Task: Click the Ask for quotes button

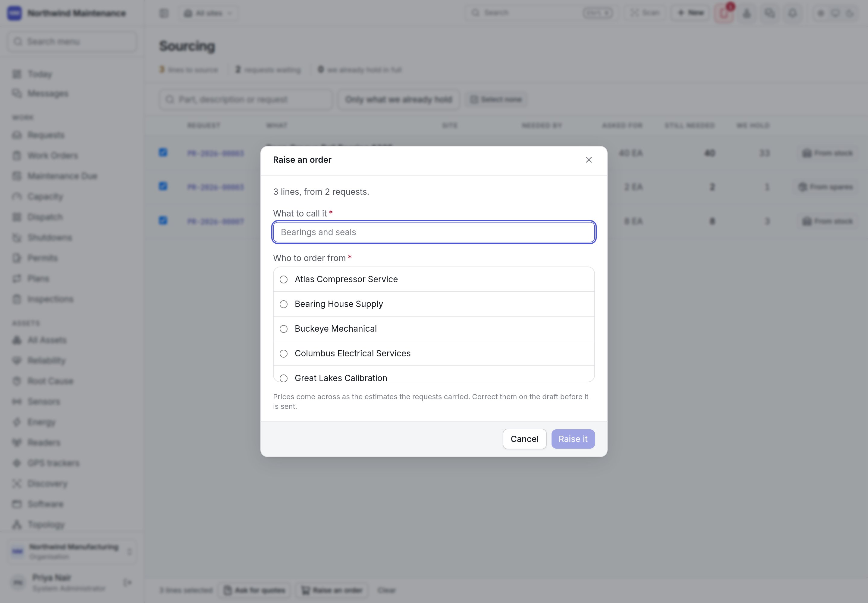Action: 254,590
